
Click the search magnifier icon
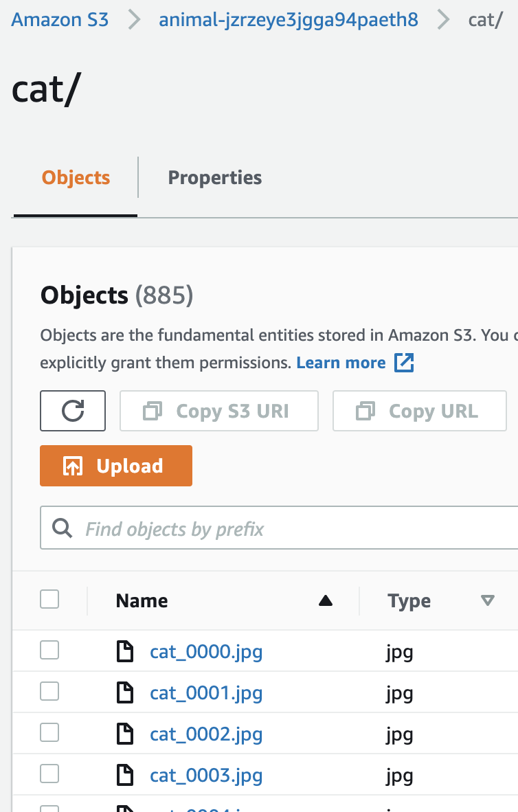(63, 528)
